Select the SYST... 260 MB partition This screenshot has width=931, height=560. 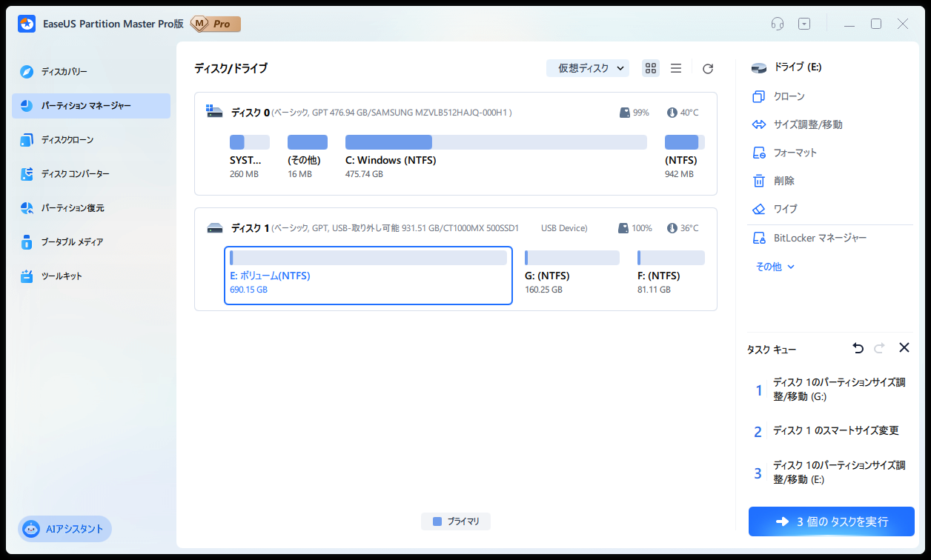[249, 156]
